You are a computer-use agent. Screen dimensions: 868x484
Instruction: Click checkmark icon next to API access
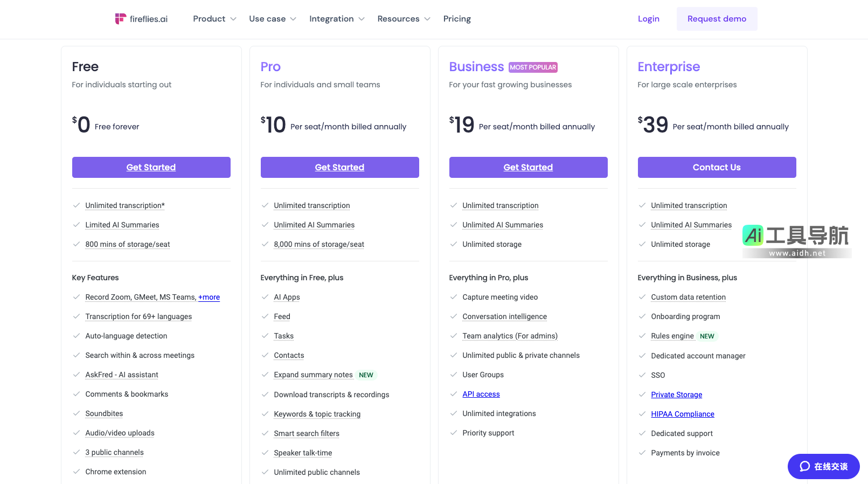pos(454,394)
